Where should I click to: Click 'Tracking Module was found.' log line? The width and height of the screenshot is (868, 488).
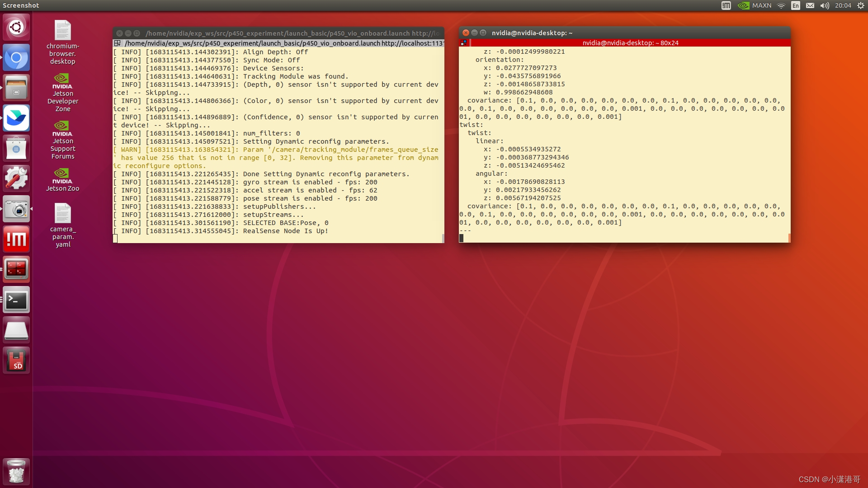[231, 76]
